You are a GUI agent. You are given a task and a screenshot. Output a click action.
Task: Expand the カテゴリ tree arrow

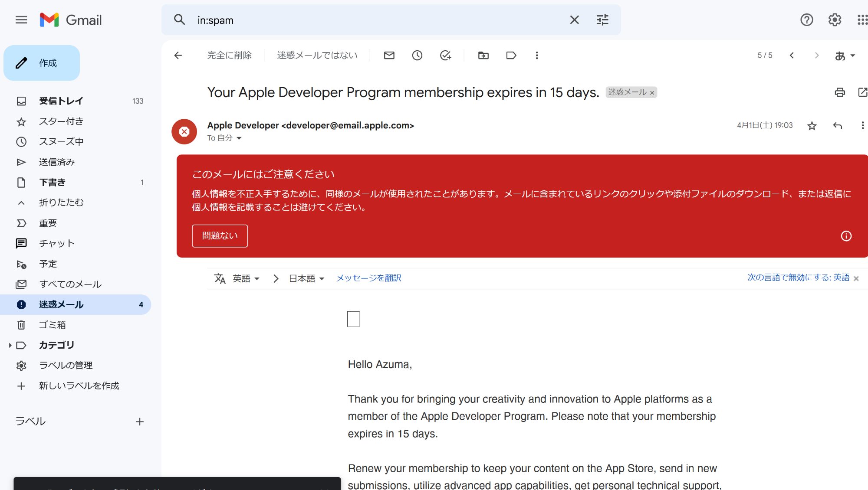[x=10, y=346]
